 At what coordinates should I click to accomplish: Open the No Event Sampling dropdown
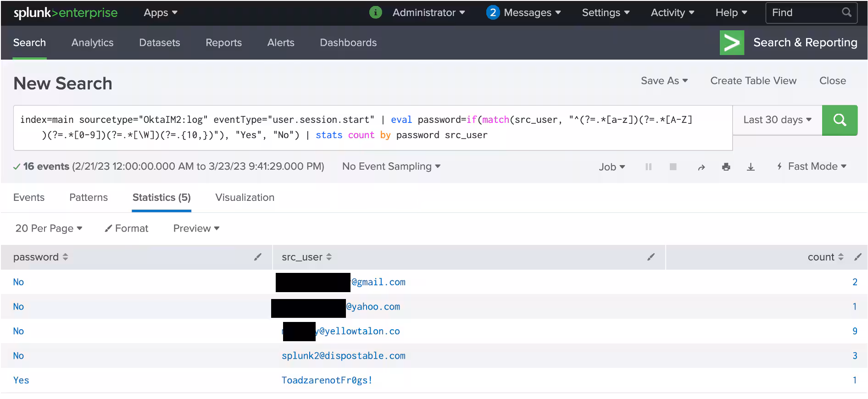[391, 166]
